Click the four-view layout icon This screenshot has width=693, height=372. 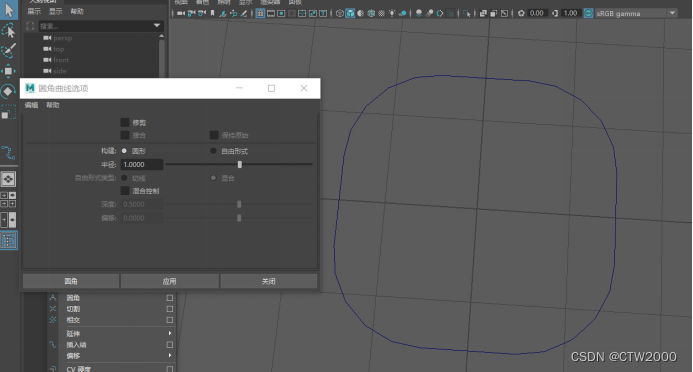tap(8, 199)
